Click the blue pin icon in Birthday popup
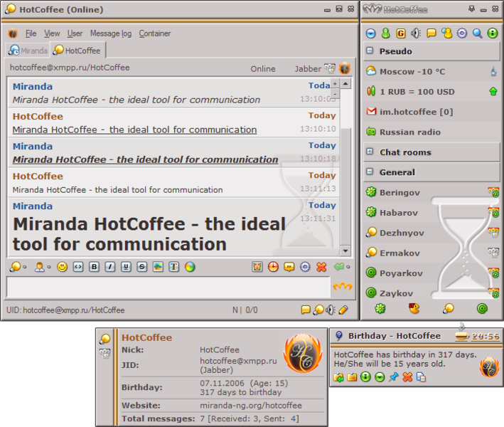Viewport: 504px width, 427px height. point(393,376)
